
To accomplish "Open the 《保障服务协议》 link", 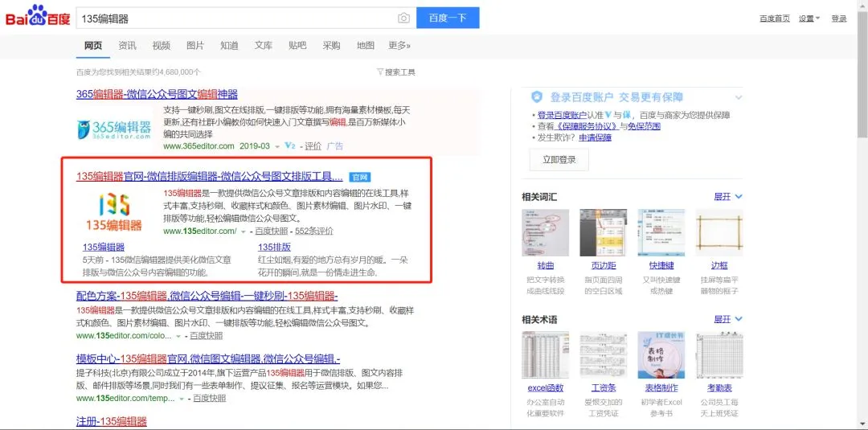I will (587, 126).
